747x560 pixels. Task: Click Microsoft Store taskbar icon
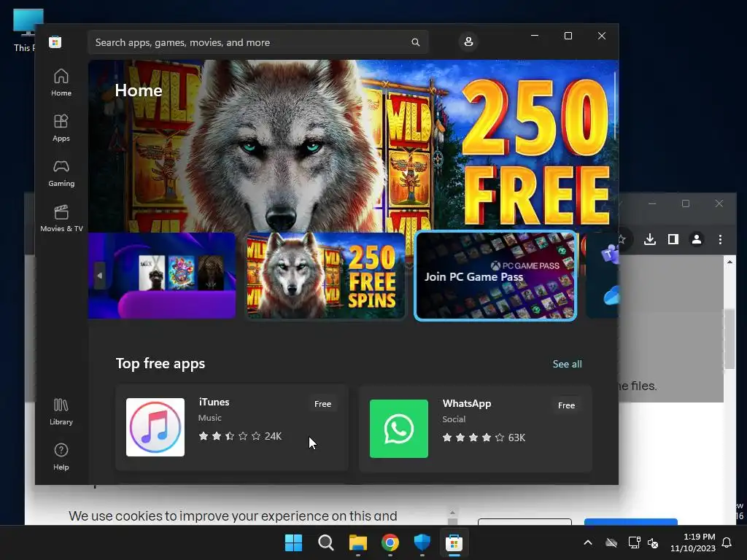[454, 542]
